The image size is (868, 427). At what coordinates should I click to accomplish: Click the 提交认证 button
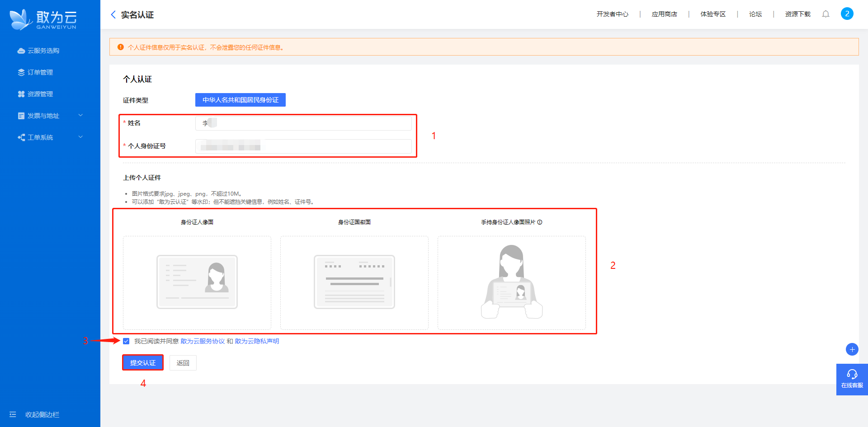tap(143, 363)
